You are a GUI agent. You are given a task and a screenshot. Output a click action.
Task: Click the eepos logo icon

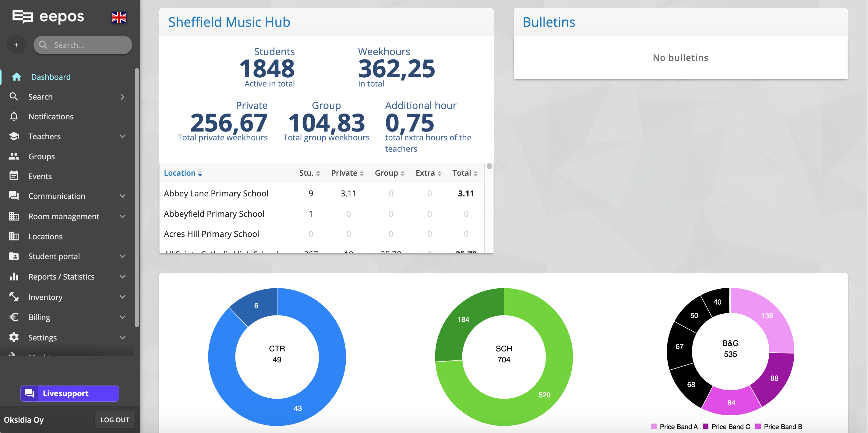[23, 17]
